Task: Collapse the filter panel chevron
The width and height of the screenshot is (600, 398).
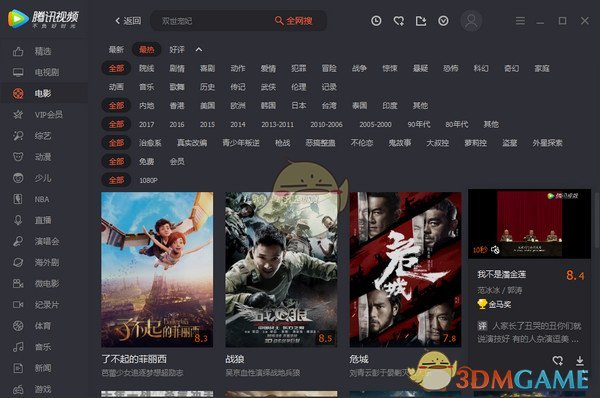Action: tap(199, 49)
